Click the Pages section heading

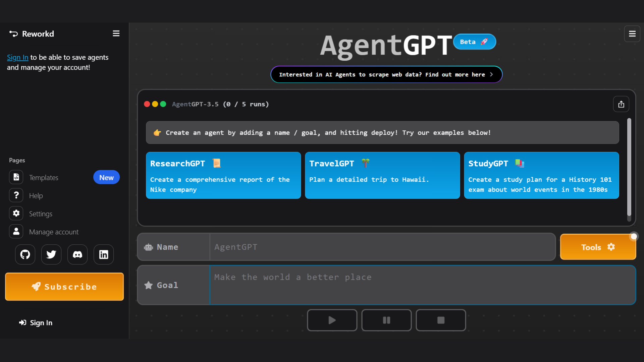point(17,160)
